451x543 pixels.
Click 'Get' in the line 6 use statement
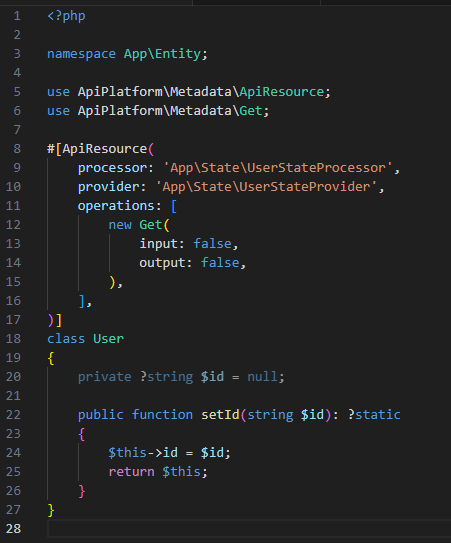251,111
